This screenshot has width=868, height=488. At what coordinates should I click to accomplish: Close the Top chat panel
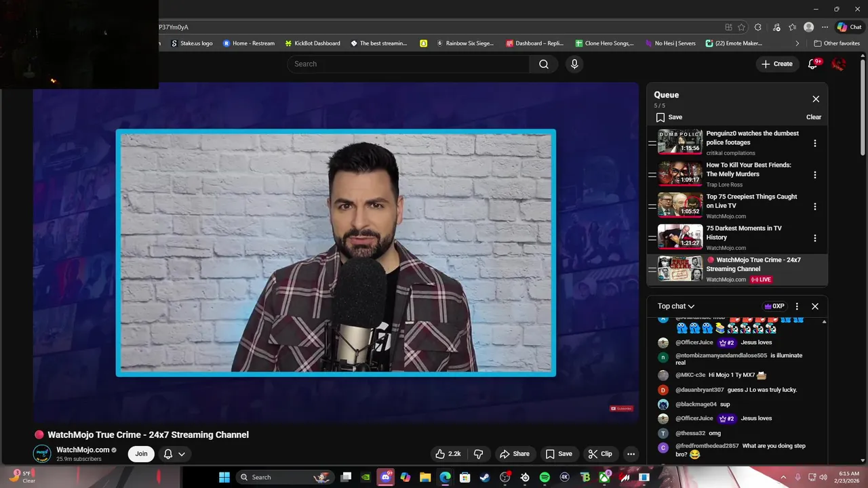(815, 306)
